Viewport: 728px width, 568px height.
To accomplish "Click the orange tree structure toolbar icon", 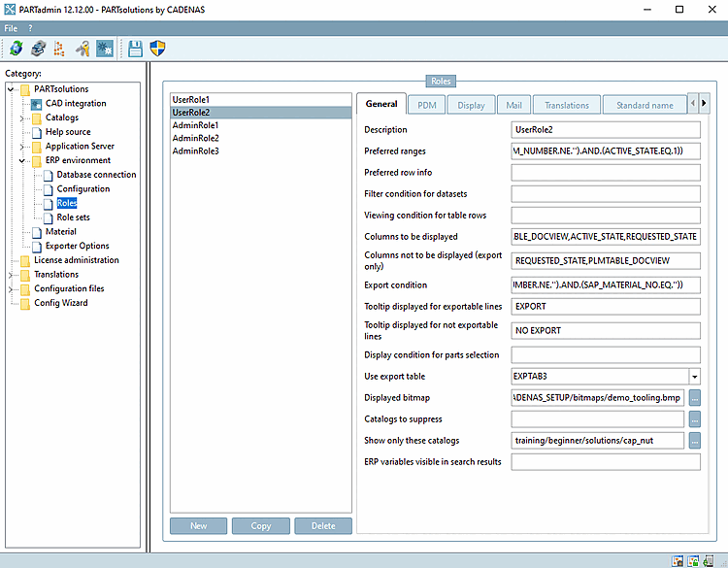I will 59,49.
